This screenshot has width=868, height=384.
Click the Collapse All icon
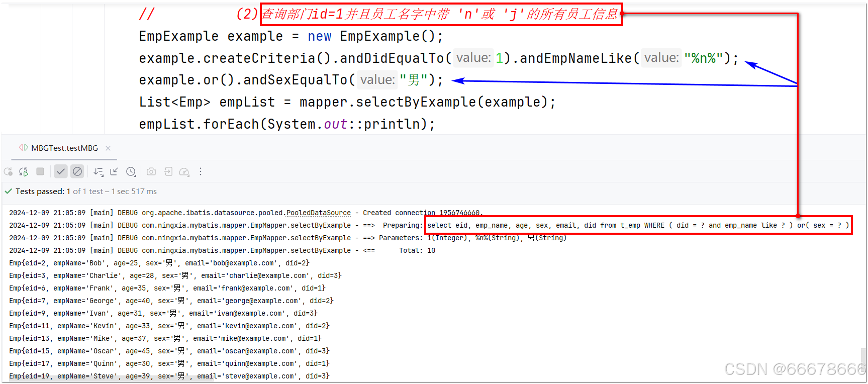point(114,172)
